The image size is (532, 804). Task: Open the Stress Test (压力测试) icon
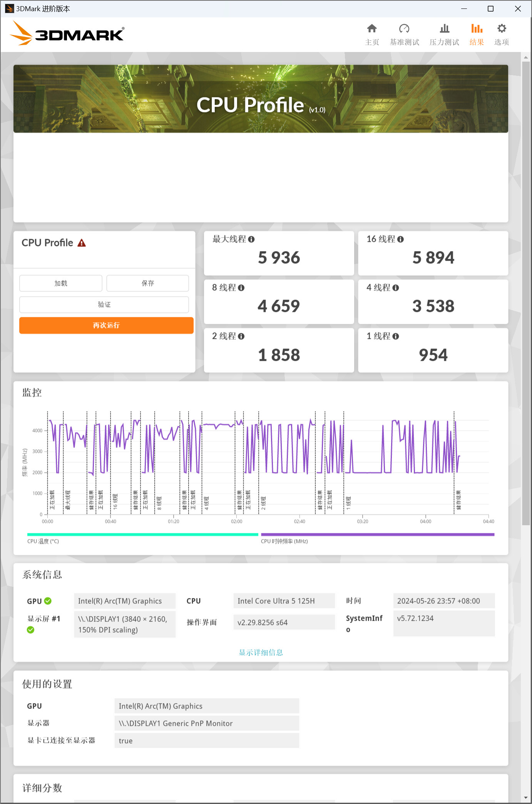[x=444, y=29]
